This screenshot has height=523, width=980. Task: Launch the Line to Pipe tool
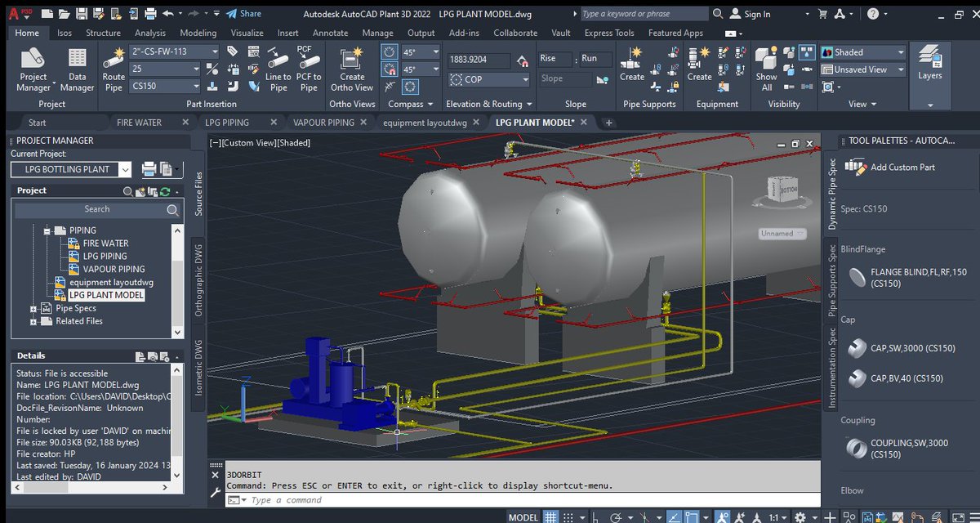[x=278, y=69]
